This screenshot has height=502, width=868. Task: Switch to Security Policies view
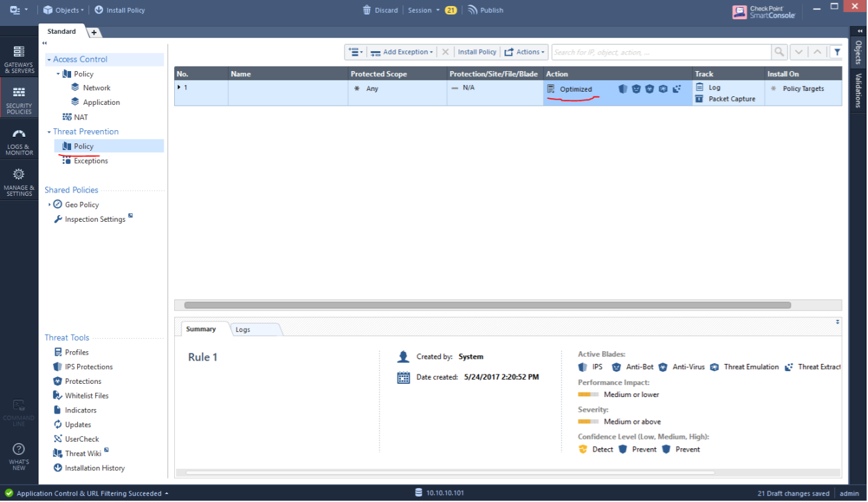click(19, 99)
